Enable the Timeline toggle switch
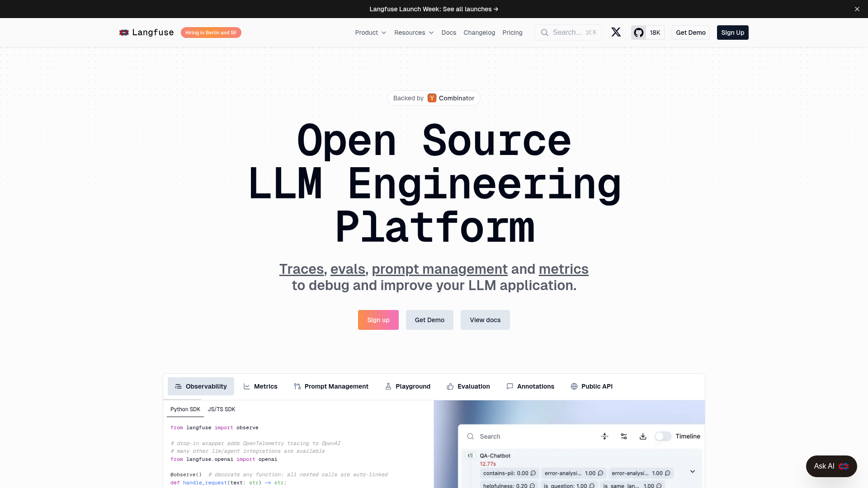Viewport: 868px width, 488px height. tap(663, 436)
